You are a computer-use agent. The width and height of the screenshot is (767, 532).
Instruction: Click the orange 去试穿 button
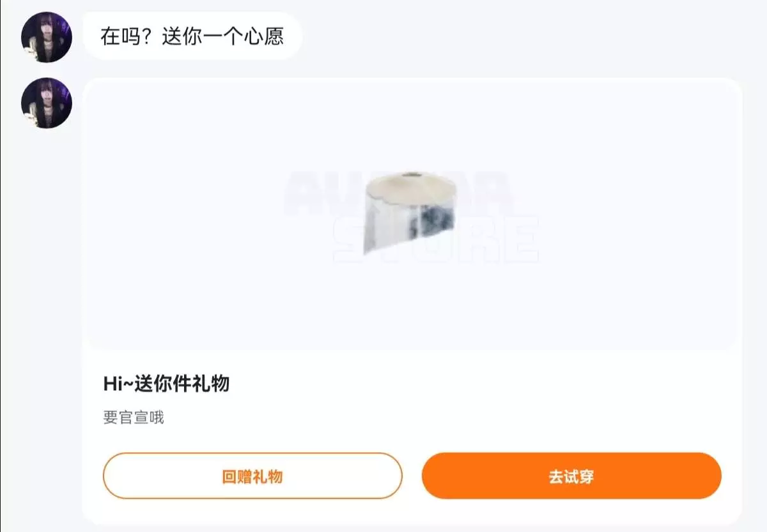(571, 476)
